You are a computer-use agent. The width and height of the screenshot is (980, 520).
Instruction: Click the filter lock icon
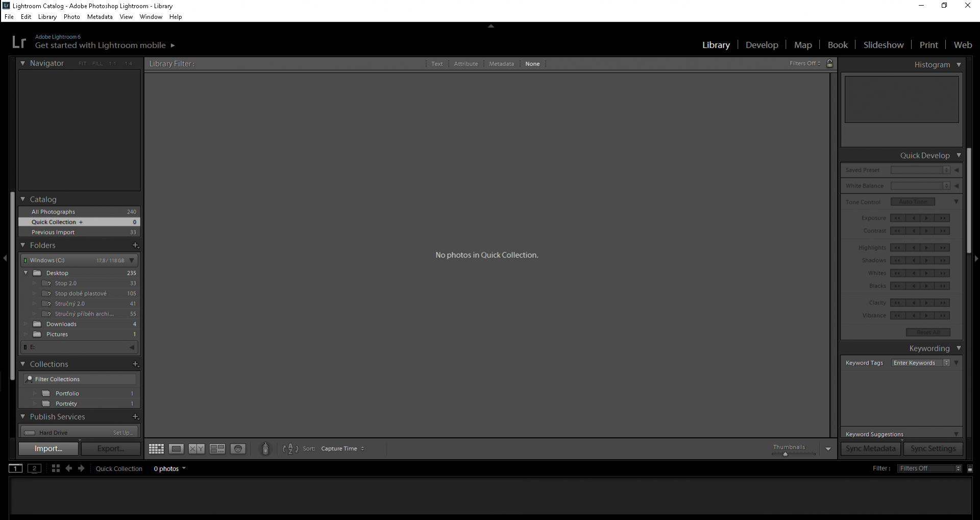pyautogui.click(x=830, y=63)
